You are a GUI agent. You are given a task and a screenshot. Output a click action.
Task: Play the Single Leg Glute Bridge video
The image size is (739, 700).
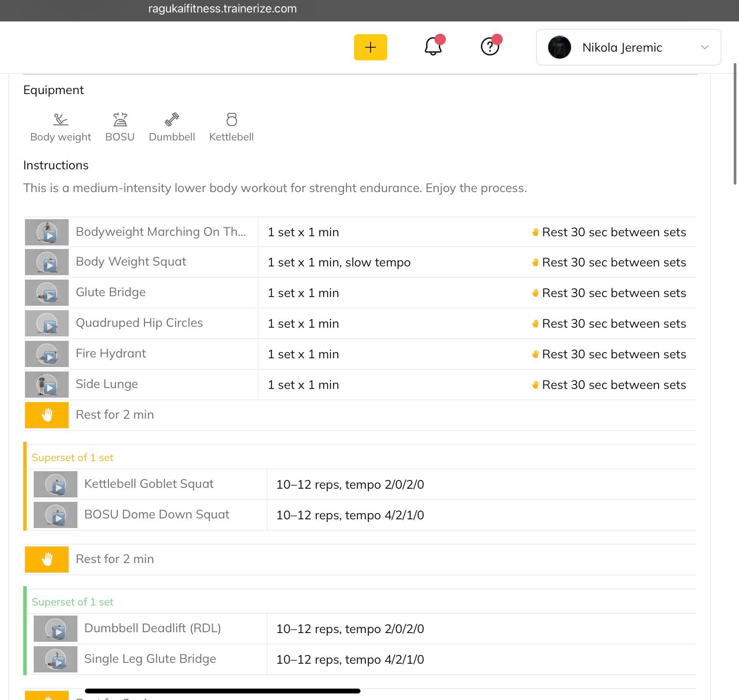pos(56,659)
